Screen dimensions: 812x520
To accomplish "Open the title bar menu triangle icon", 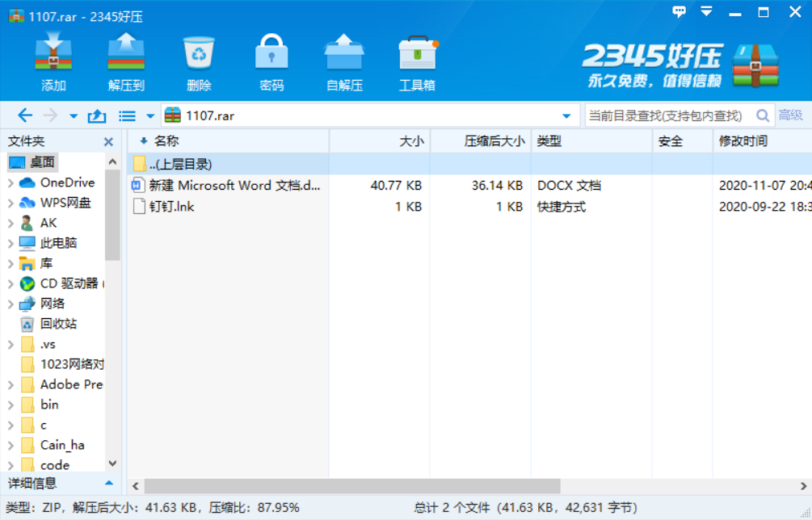I will 706,11.
